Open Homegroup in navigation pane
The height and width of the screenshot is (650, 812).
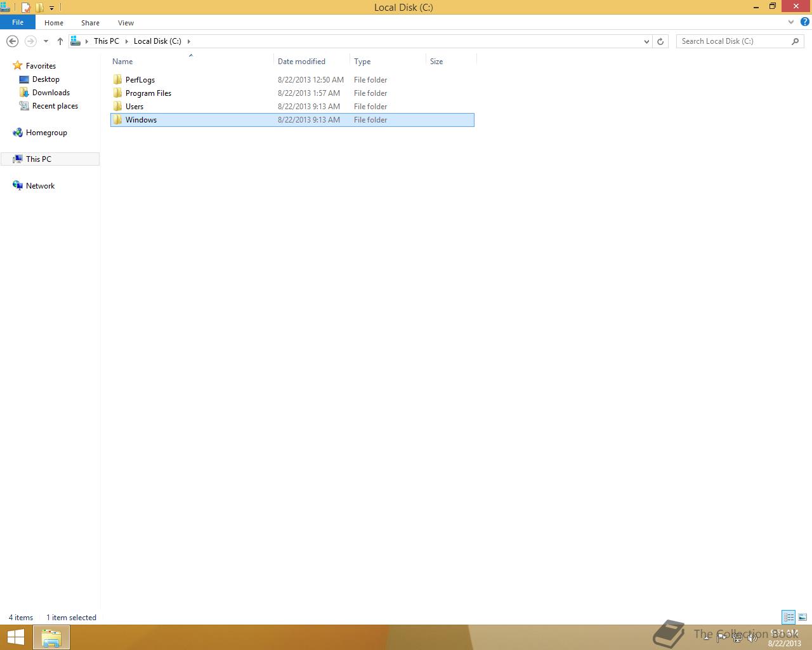(46, 133)
